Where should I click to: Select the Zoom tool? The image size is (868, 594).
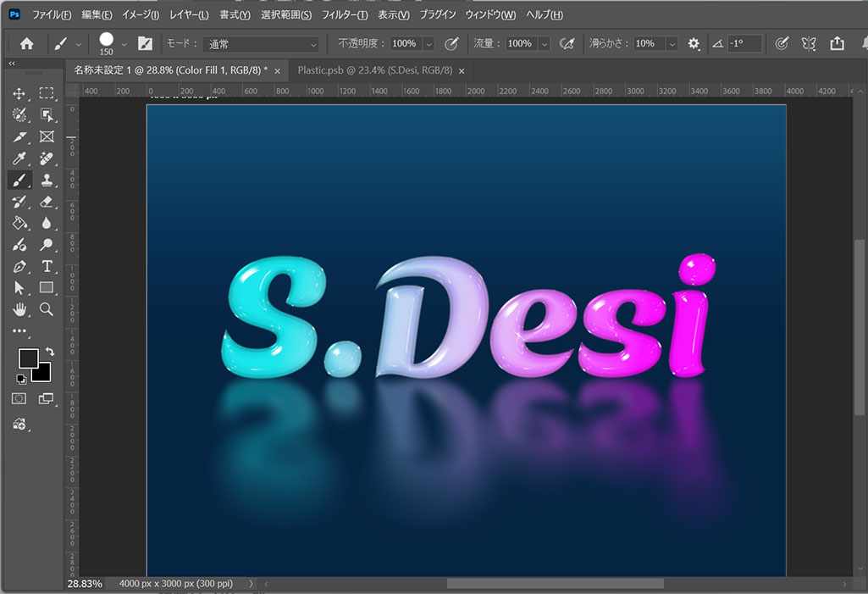coord(47,310)
